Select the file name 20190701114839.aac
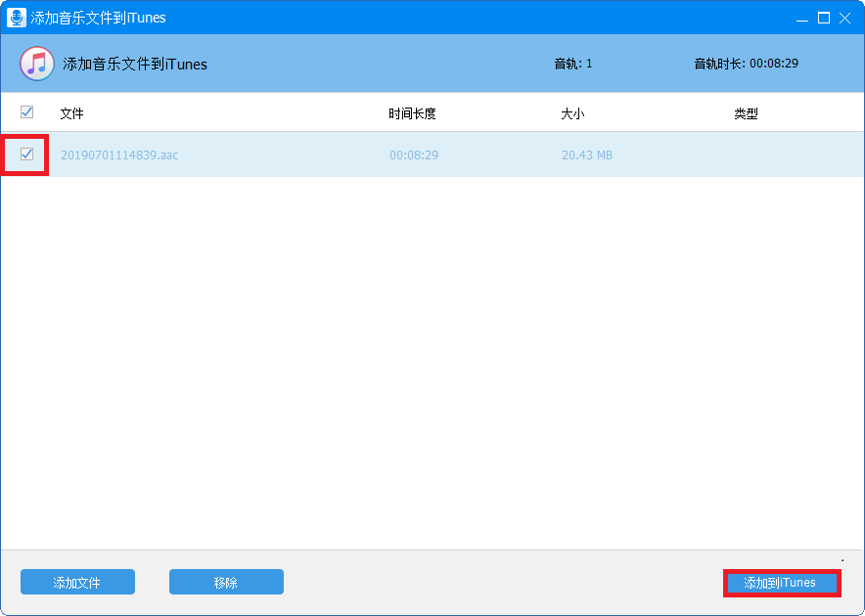The image size is (865, 616). click(x=119, y=154)
